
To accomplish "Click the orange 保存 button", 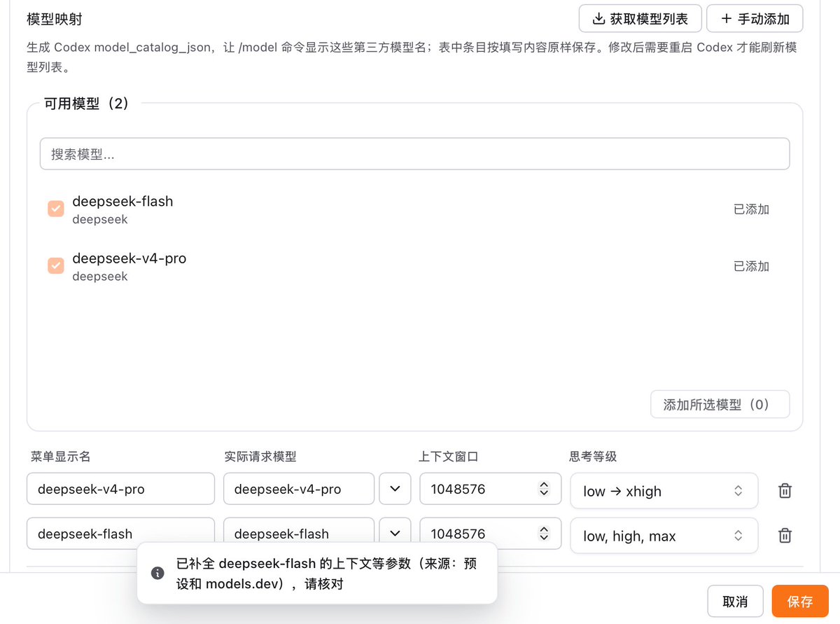I will pos(800,602).
